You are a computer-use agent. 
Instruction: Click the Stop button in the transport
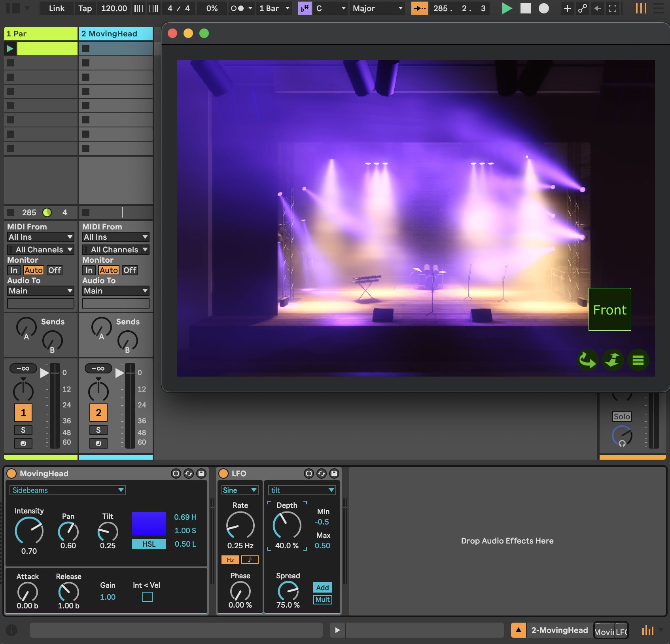[x=525, y=8]
